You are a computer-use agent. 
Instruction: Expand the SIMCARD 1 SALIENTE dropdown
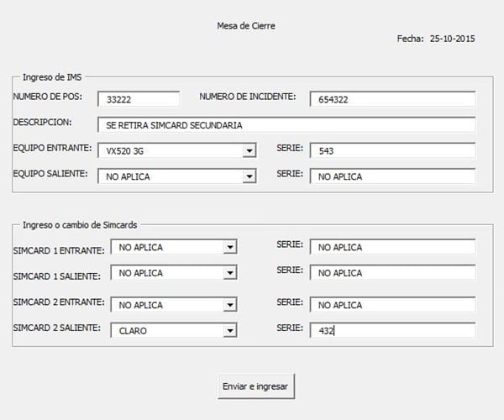[229, 273]
